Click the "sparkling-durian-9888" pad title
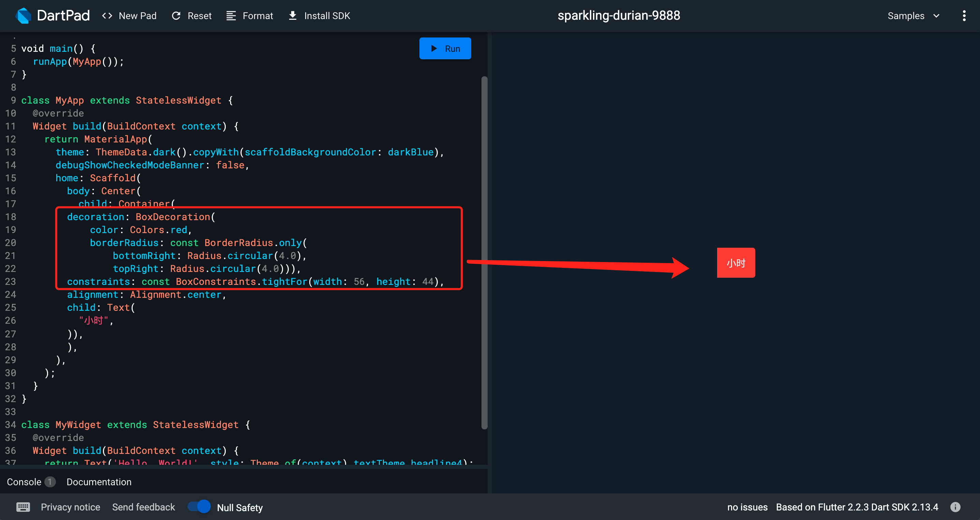This screenshot has height=520, width=980. (x=619, y=16)
